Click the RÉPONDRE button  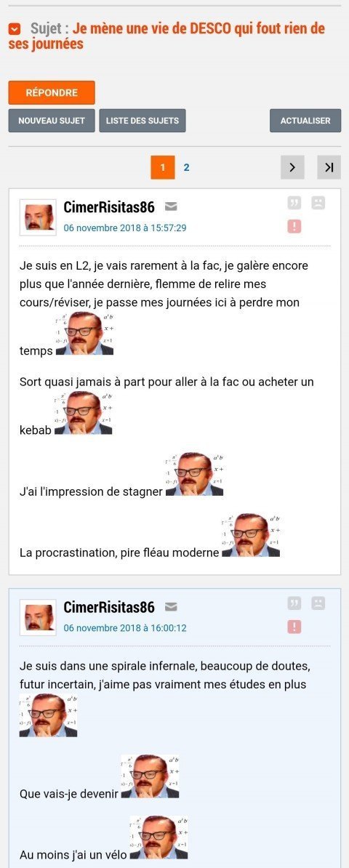coord(52,92)
